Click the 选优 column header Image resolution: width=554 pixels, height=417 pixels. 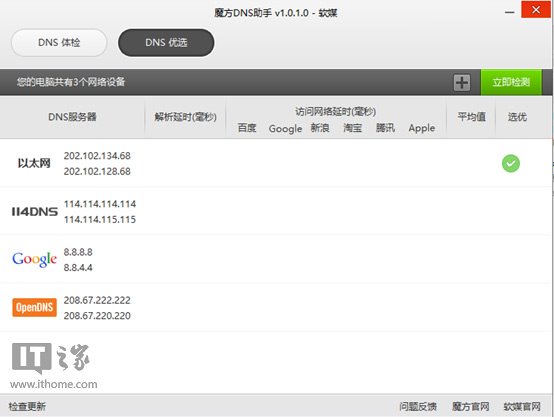[517, 117]
